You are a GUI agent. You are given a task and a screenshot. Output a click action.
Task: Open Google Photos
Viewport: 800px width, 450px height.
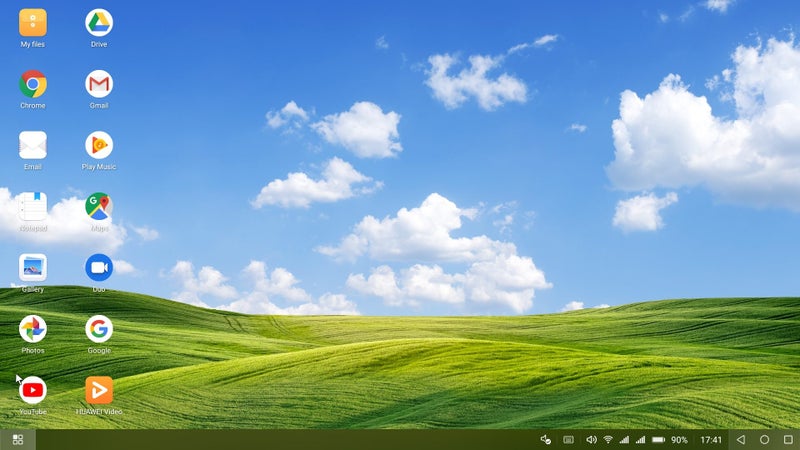point(33,329)
